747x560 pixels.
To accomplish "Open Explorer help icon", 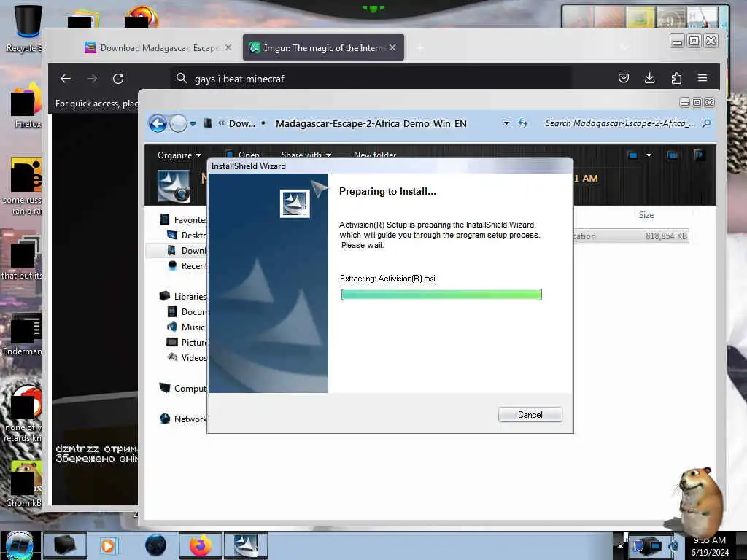I will point(700,155).
